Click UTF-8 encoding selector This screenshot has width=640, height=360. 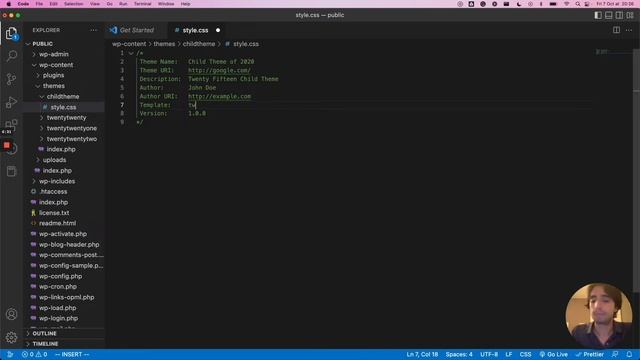point(489,354)
